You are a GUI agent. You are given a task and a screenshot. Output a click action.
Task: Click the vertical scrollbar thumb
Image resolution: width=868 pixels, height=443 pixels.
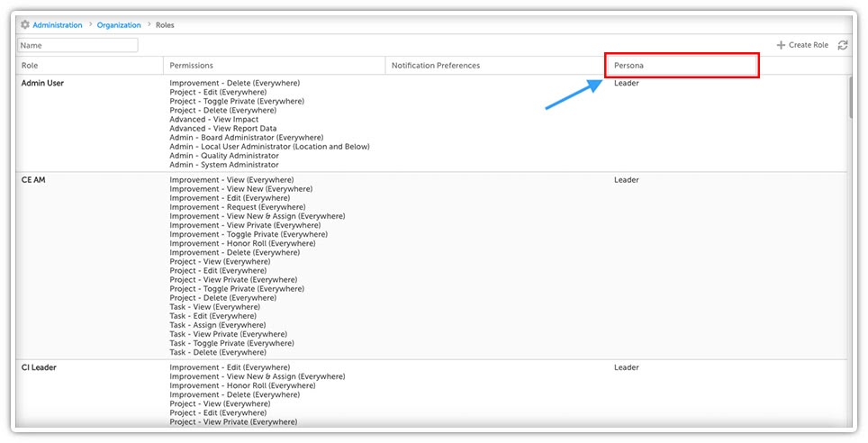(x=850, y=97)
